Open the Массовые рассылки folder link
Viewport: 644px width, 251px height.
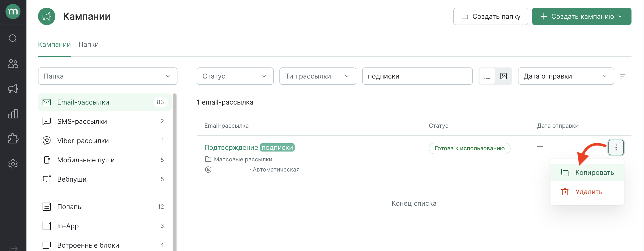click(x=243, y=159)
